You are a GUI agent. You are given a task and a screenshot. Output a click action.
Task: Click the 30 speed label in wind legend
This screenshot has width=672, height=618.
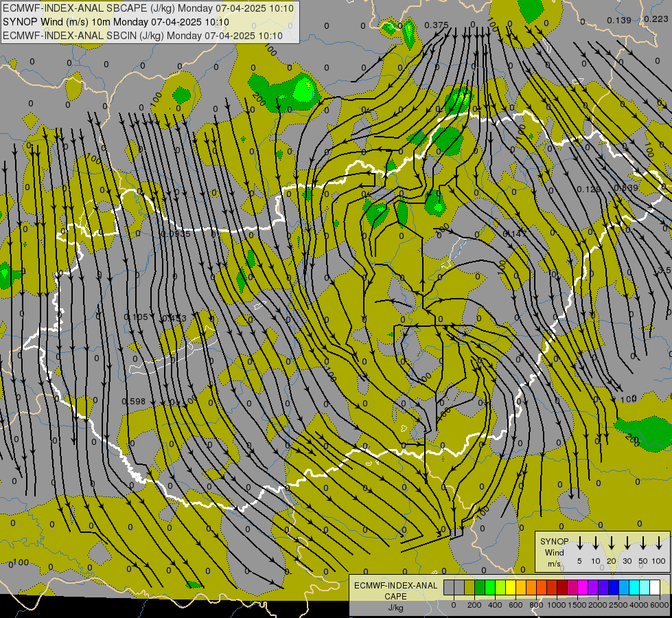coord(627,561)
